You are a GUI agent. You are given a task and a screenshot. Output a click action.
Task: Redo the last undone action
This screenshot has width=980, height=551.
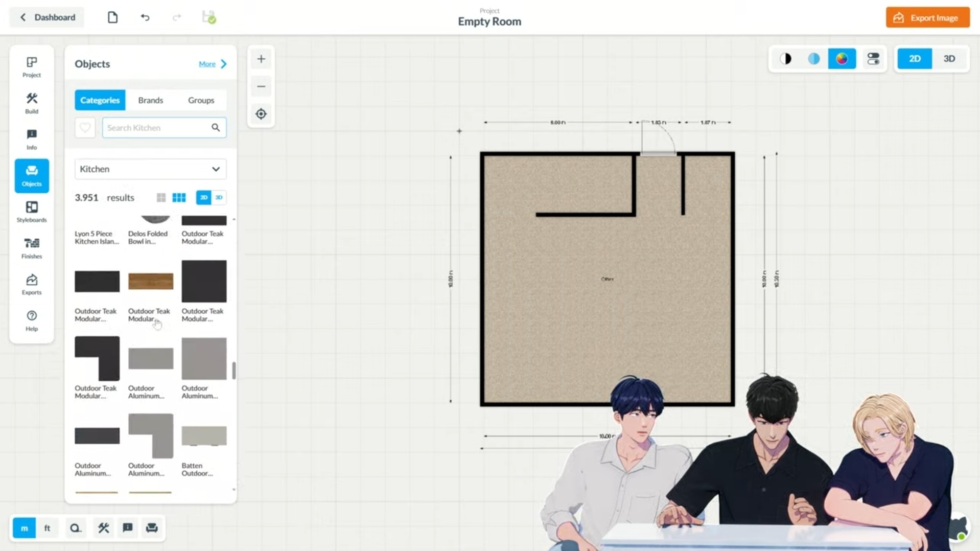click(177, 17)
